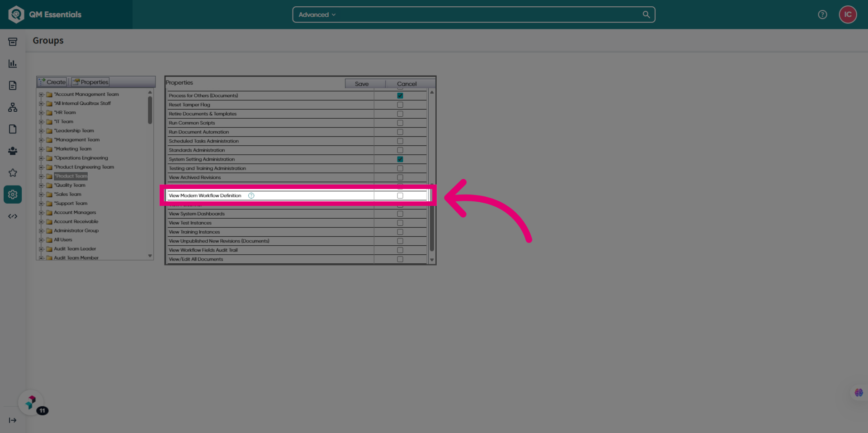Click the groups tree scrollbar thumb
Image resolution: width=868 pixels, height=433 pixels.
(x=150, y=110)
